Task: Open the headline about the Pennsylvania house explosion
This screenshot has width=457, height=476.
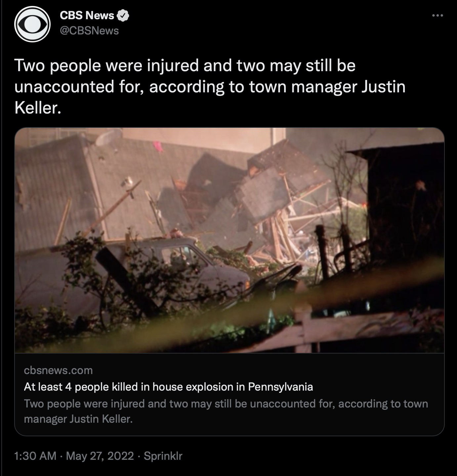Action: pos(168,387)
